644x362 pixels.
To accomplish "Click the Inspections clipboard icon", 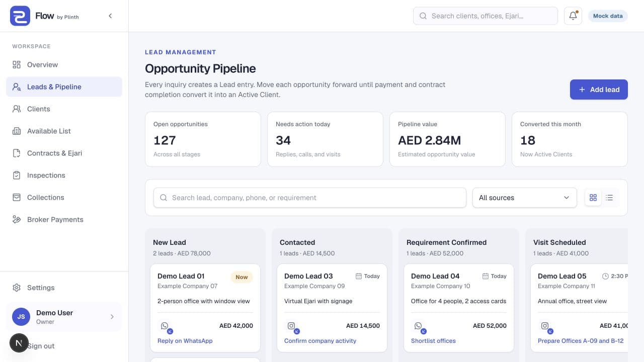I will pyautogui.click(x=17, y=175).
